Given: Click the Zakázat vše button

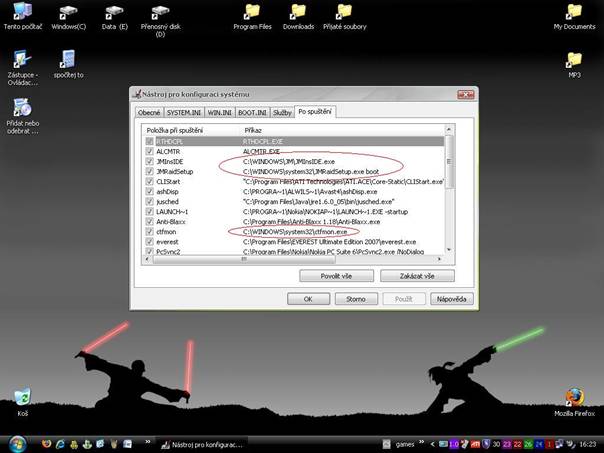Looking at the screenshot, I should (417, 276).
